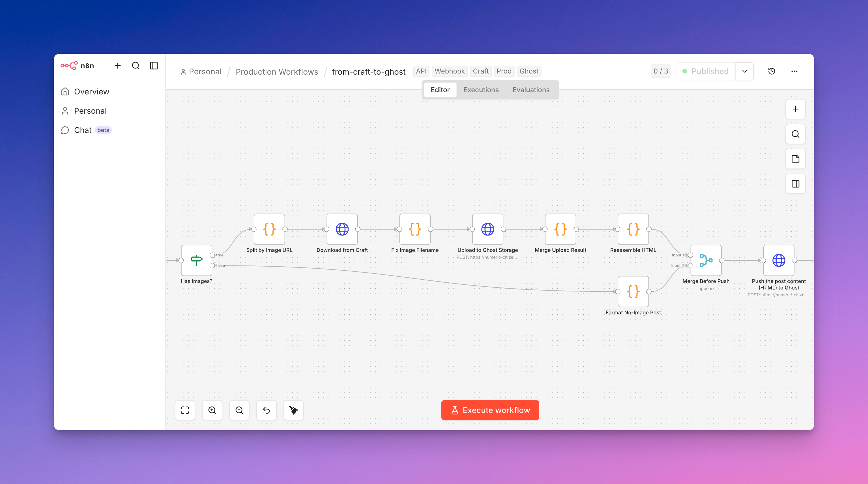Click the Webhook tag on workflow

pos(449,71)
